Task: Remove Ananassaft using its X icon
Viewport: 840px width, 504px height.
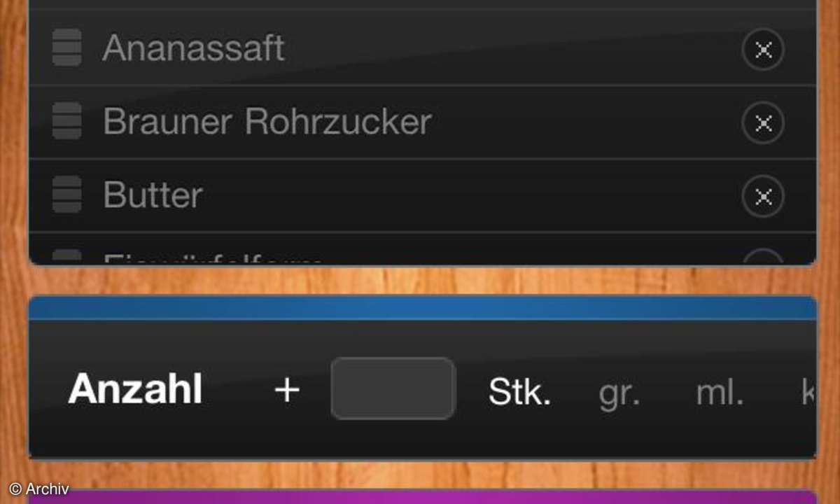Action: tap(763, 50)
